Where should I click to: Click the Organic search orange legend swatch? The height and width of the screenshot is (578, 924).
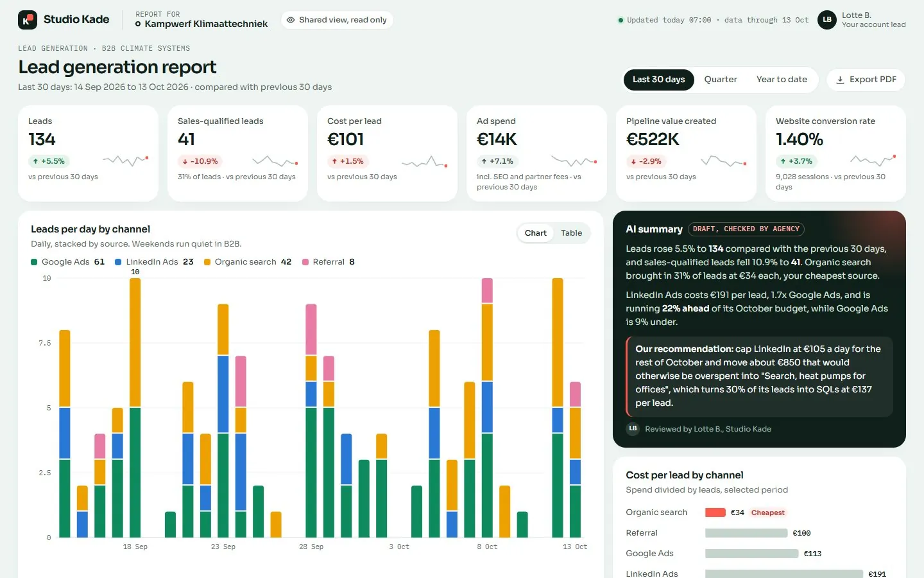tap(207, 262)
